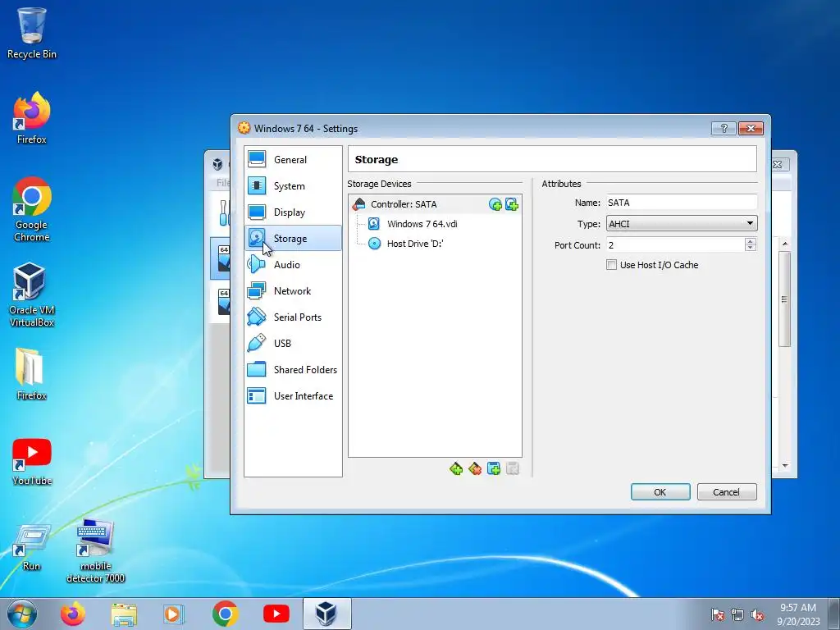The image size is (840, 630).
Task: Select the Network settings category
Action: point(293,291)
